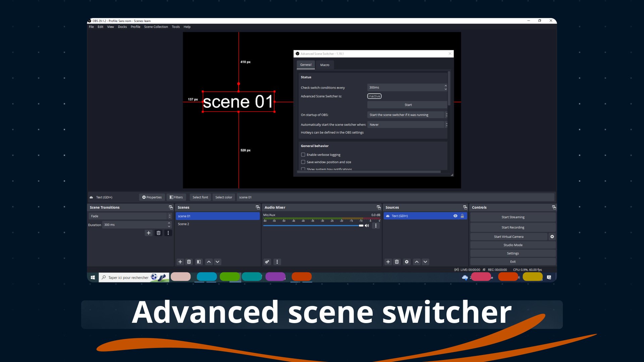Screen dimensions: 644x362
Task: Move the Text (GDI+) source up
Action: pos(417,262)
